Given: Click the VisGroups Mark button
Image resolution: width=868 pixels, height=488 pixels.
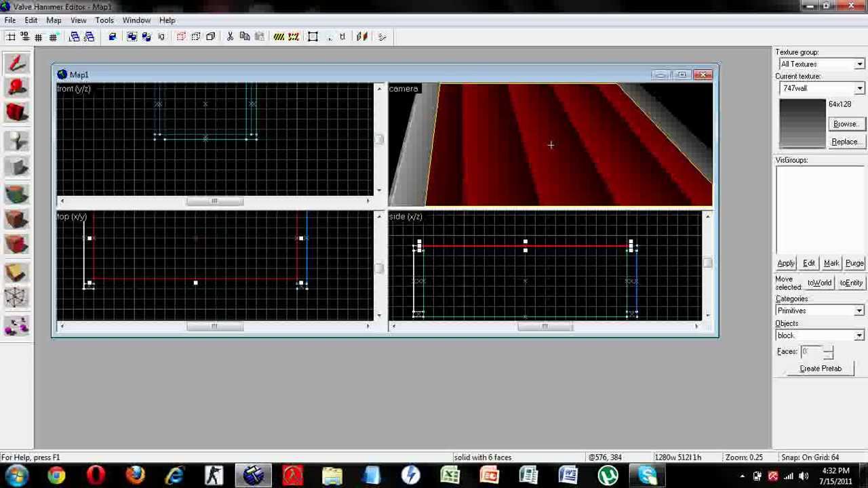Looking at the screenshot, I should click(831, 263).
